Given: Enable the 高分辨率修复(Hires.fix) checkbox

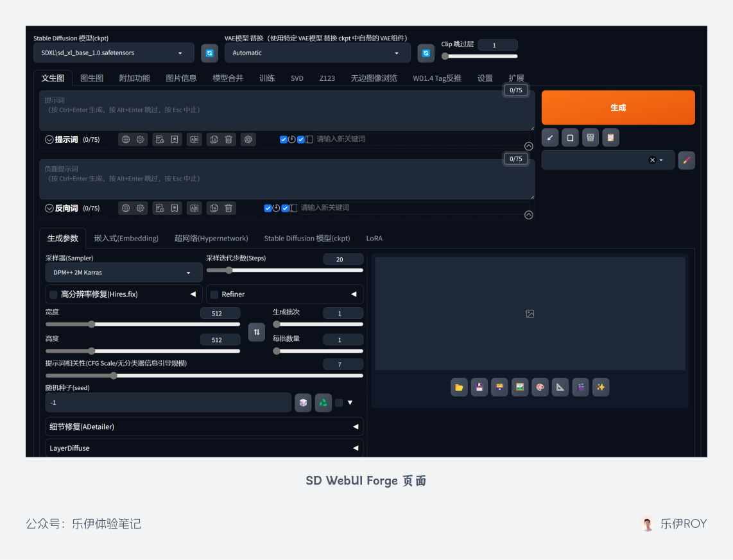Looking at the screenshot, I should click(x=53, y=294).
